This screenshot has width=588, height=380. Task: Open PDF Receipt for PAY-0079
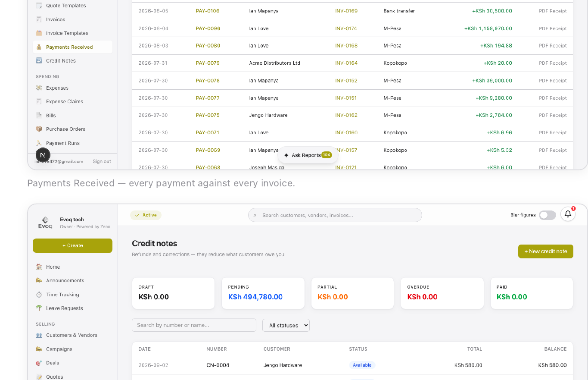click(x=553, y=63)
